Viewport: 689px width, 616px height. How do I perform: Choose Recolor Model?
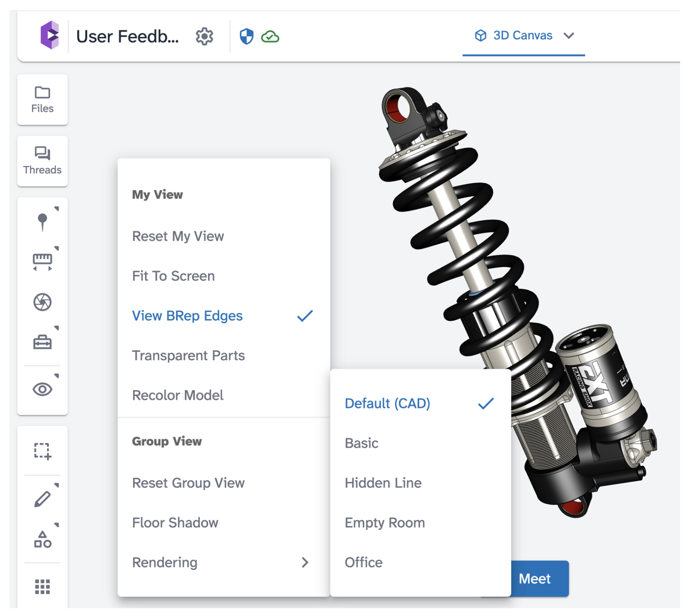224,395
